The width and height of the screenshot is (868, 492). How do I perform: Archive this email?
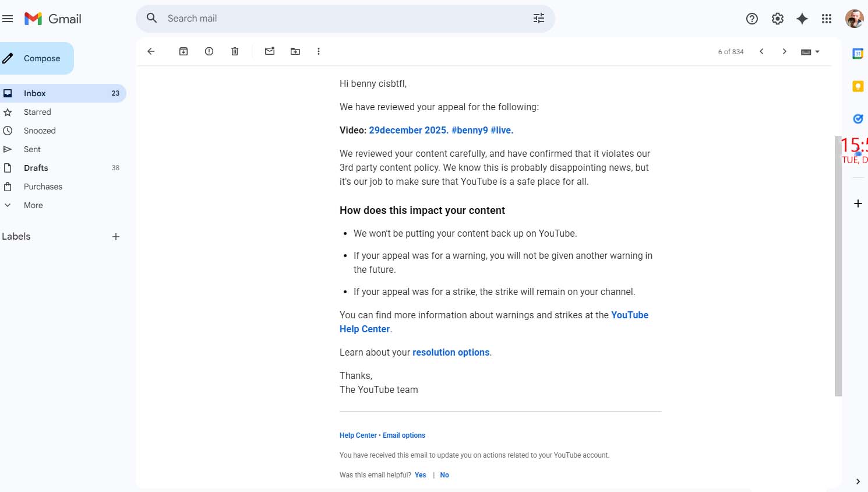(x=184, y=51)
